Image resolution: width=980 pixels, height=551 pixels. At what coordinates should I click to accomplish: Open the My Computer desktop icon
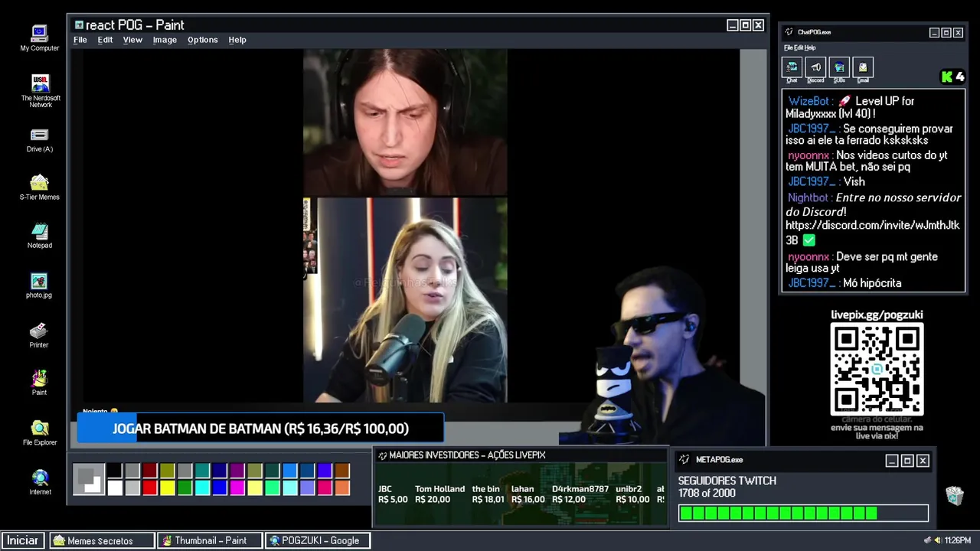click(39, 38)
